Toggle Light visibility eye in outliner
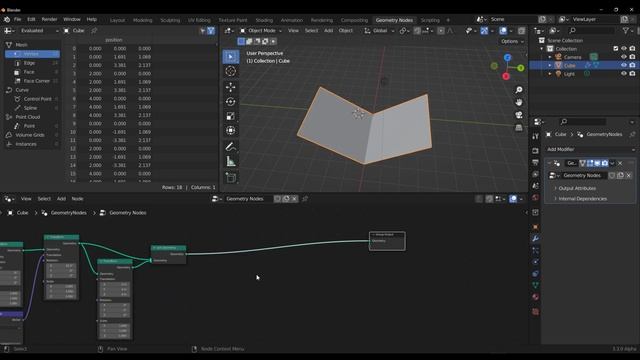The width and height of the screenshot is (640, 360). coord(624,74)
